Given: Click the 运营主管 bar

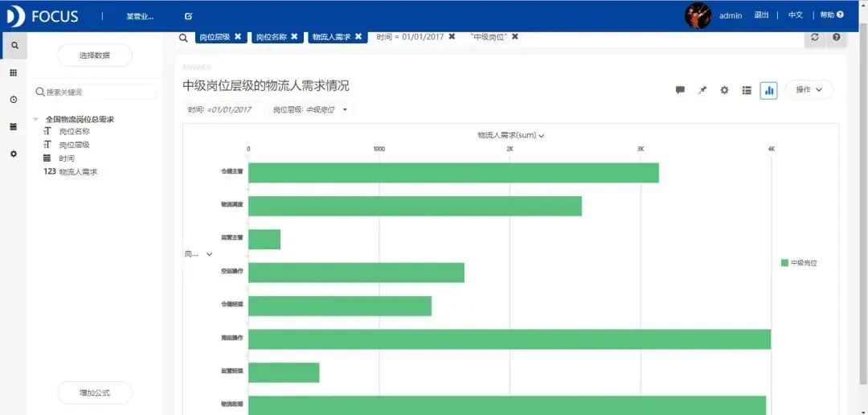Looking at the screenshot, I should click(264, 240).
